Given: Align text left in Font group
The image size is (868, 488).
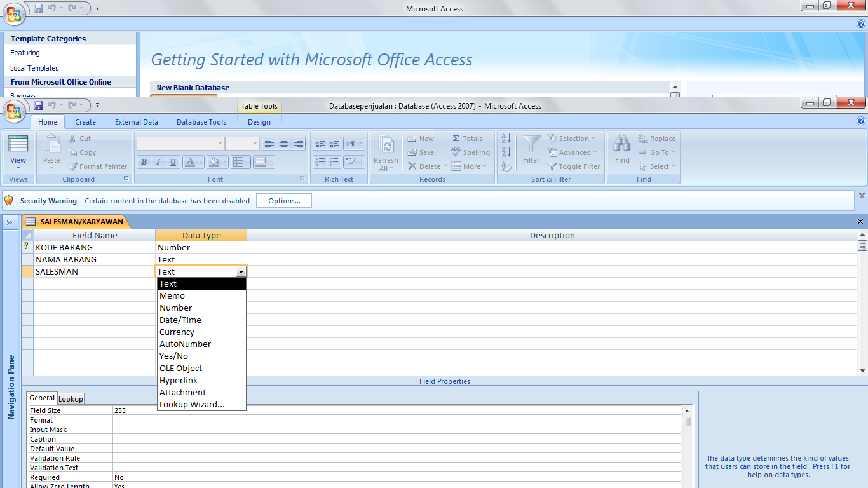Looking at the screenshot, I should point(269,144).
